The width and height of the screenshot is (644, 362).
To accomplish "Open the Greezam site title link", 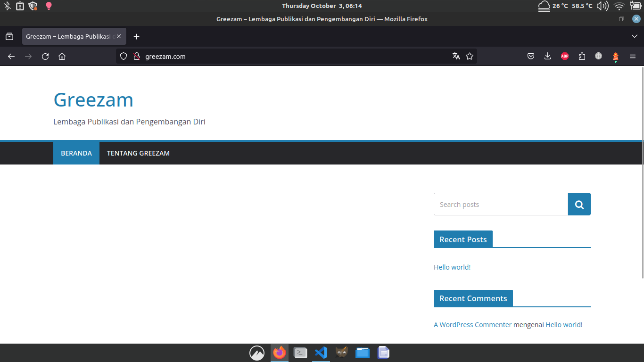I will [x=93, y=100].
